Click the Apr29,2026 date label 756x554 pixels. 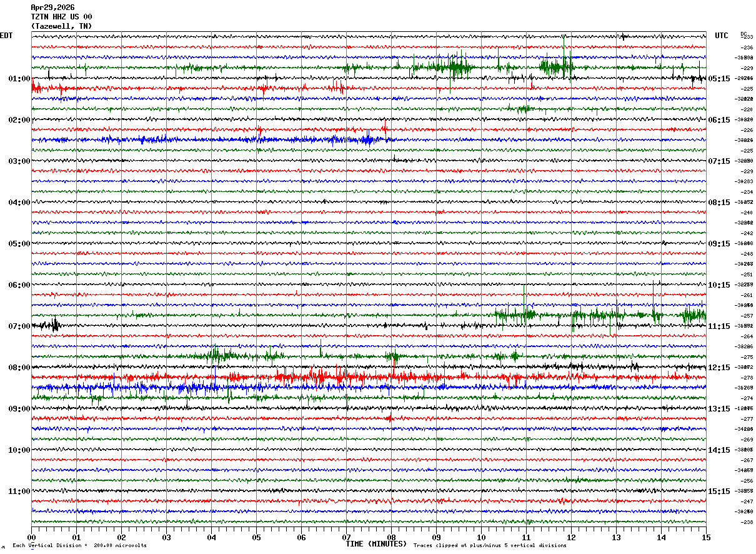coord(52,8)
